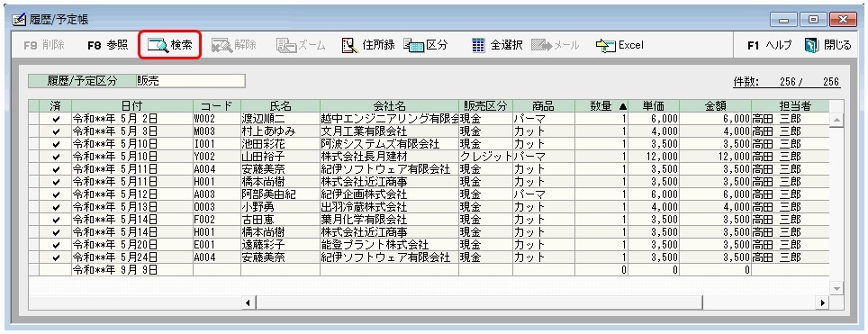This screenshot has width=868, height=334.
Task: Click F8 参照 reference item
Action: coord(108,45)
